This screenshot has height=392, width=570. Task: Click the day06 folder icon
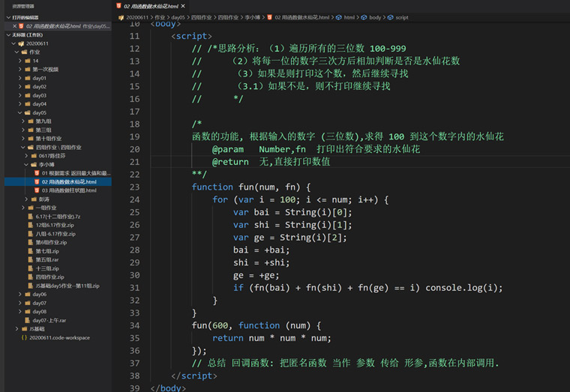coord(28,295)
